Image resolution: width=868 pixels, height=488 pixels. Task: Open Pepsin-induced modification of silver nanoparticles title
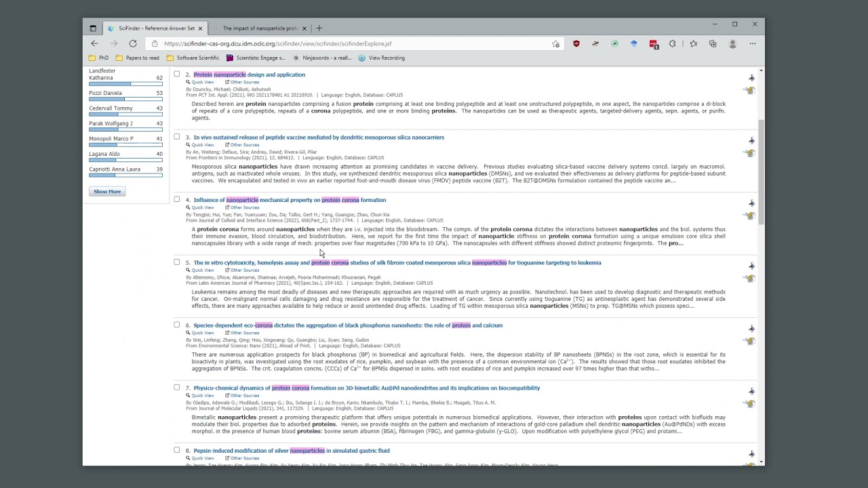tap(292, 451)
